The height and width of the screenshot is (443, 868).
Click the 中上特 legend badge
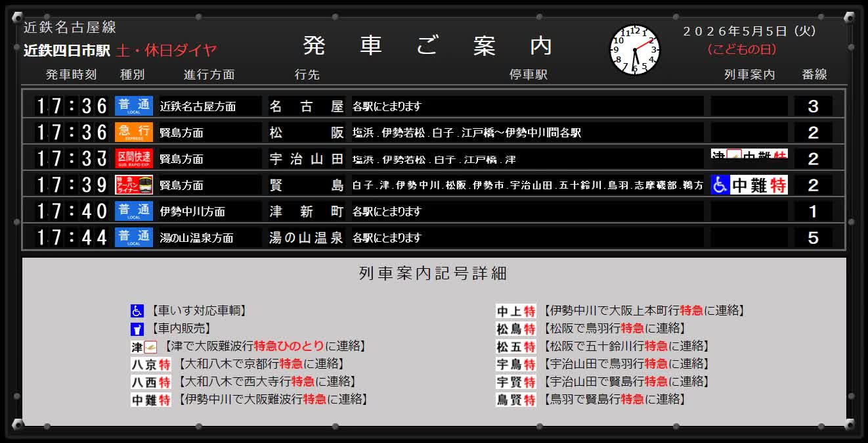(x=516, y=312)
